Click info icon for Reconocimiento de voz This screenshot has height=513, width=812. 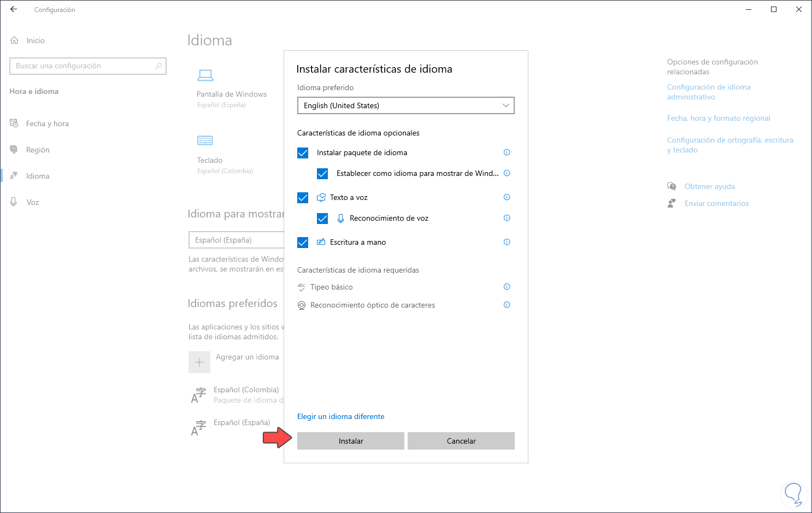point(507,218)
